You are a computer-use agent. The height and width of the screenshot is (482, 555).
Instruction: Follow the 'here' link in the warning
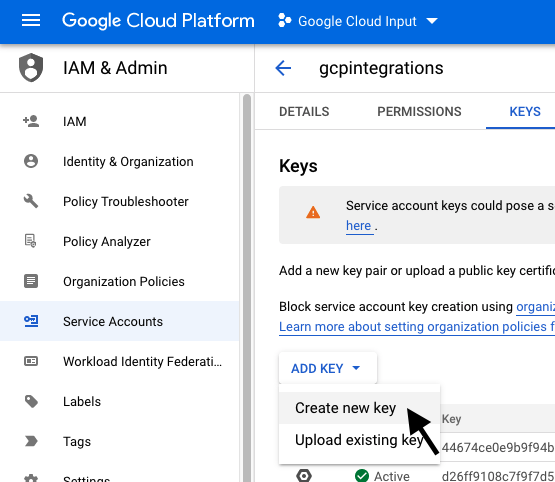[359, 225]
